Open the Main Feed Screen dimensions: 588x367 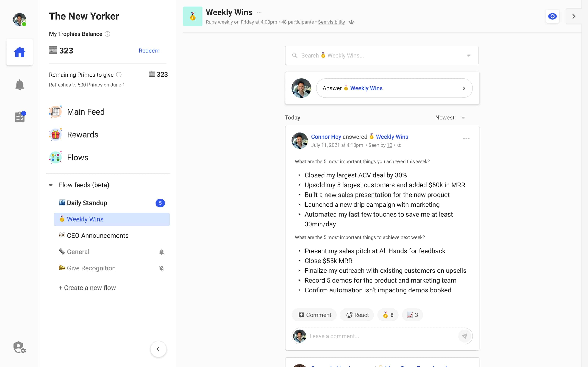coord(85,112)
